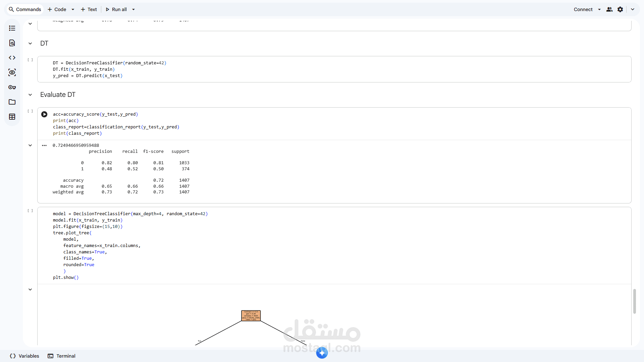This screenshot has width=644, height=362.
Task: Open the Code insert dropdown arrow
Action: [x=73, y=9]
